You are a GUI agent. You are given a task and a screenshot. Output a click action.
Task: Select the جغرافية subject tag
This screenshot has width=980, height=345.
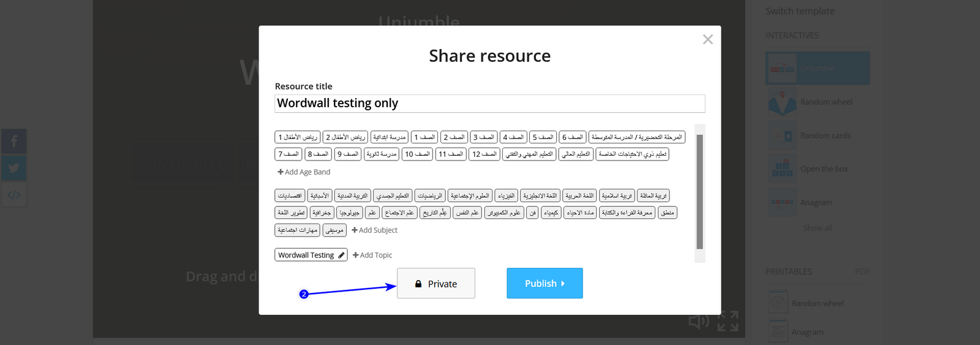[x=322, y=213]
